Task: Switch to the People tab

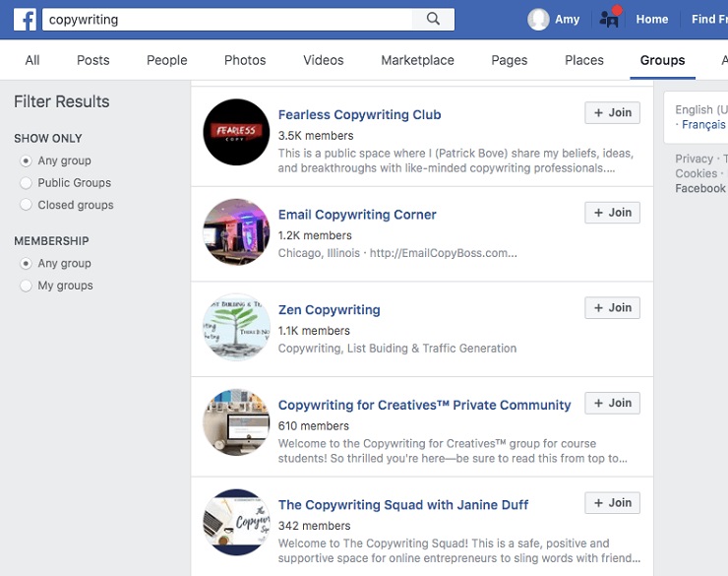Action: (167, 60)
